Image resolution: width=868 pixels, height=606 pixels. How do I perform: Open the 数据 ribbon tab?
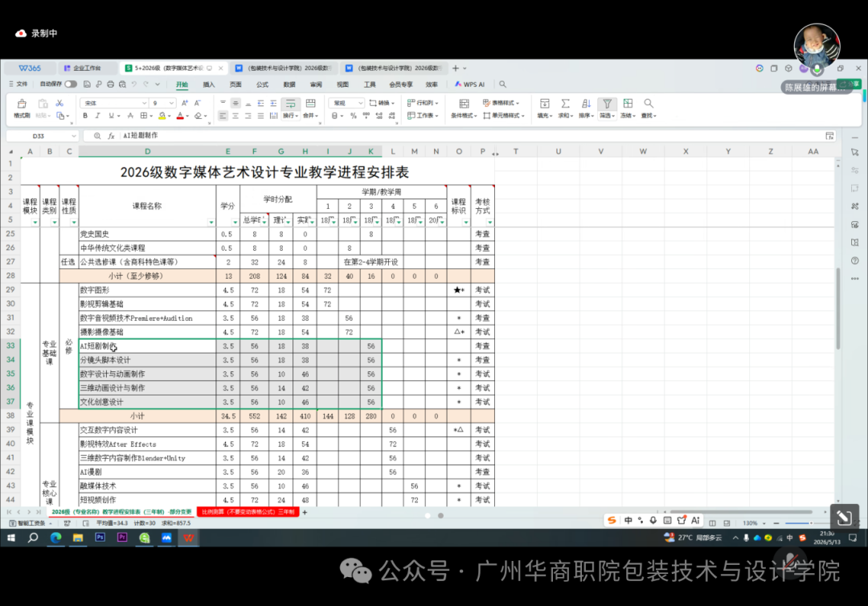(289, 84)
